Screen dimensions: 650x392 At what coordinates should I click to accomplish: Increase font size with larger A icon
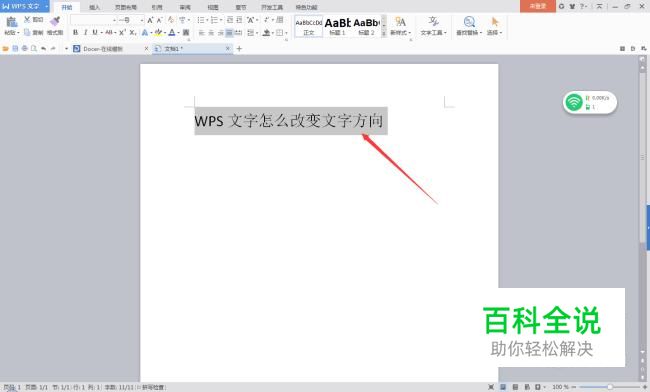(150, 19)
